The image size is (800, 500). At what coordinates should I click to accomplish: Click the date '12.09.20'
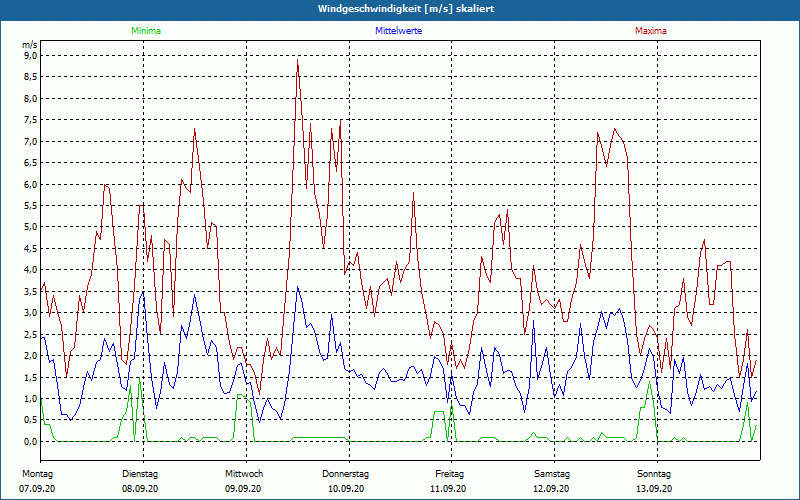click(x=551, y=489)
